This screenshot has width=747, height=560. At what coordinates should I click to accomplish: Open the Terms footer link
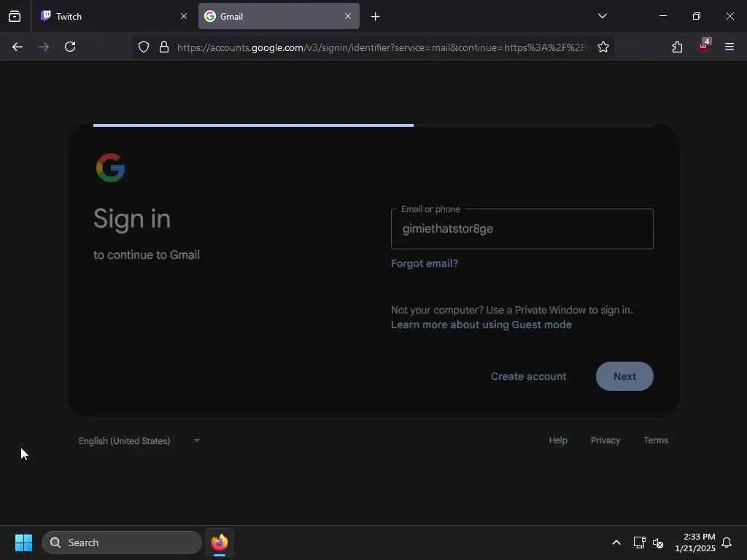point(656,440)
